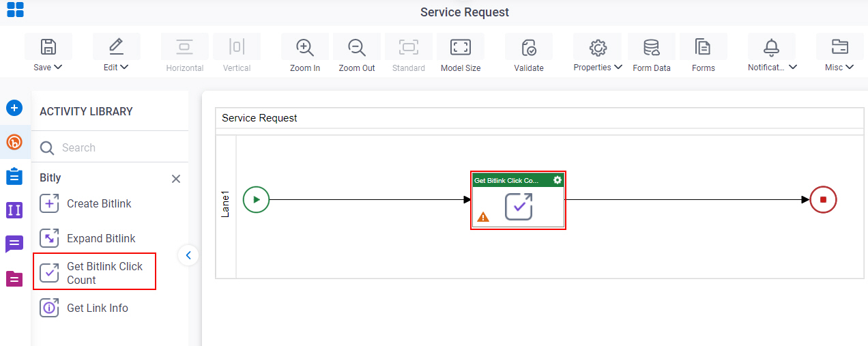The height and width of the screenshot is (346, 868).
Task: Click the blue plus sidebar icon
Action: coord(14,108)
